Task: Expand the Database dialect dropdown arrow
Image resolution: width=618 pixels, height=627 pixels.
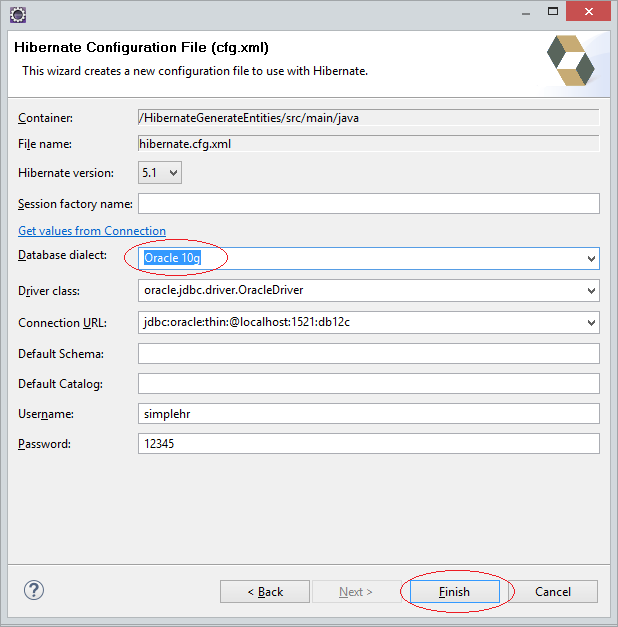Action: tap(591, 259)
